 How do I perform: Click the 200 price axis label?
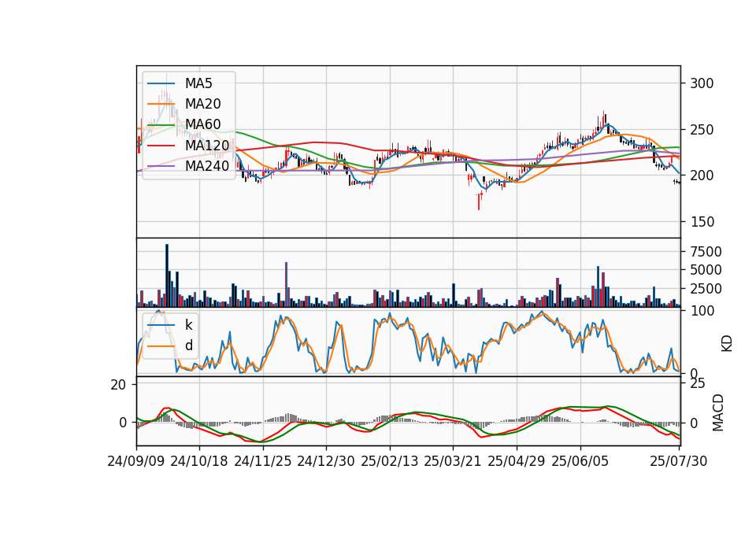pyautogui.click(x=702, y=175)
